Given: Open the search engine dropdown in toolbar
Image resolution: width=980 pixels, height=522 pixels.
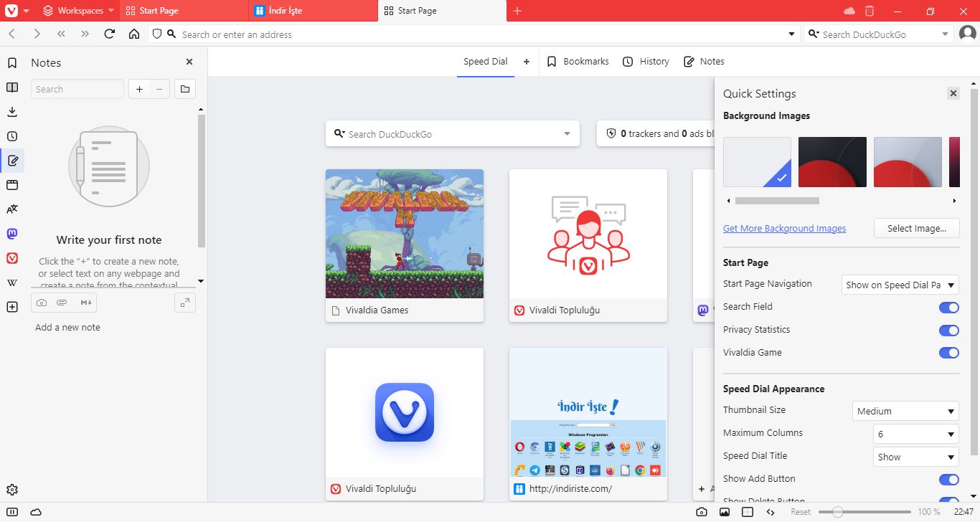Looking at the screenshot, I should [x=945, y=34].
